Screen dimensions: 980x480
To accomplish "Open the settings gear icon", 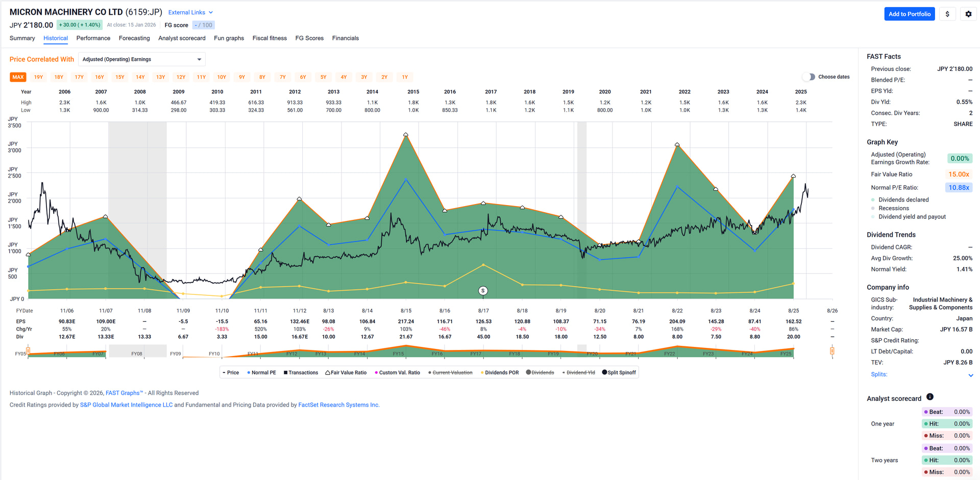I will tap(968, 14).
